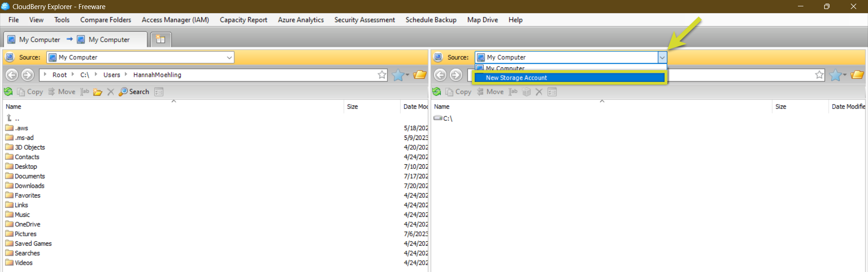The height and width of the screenshot is (272, 868).
Task: Collapse the right pane Source dropdown arrow
Action: 662,57
